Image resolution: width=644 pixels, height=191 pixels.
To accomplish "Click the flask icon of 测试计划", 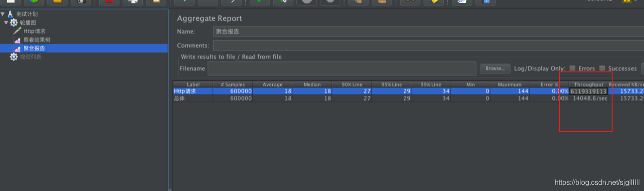I will point(10,14).
